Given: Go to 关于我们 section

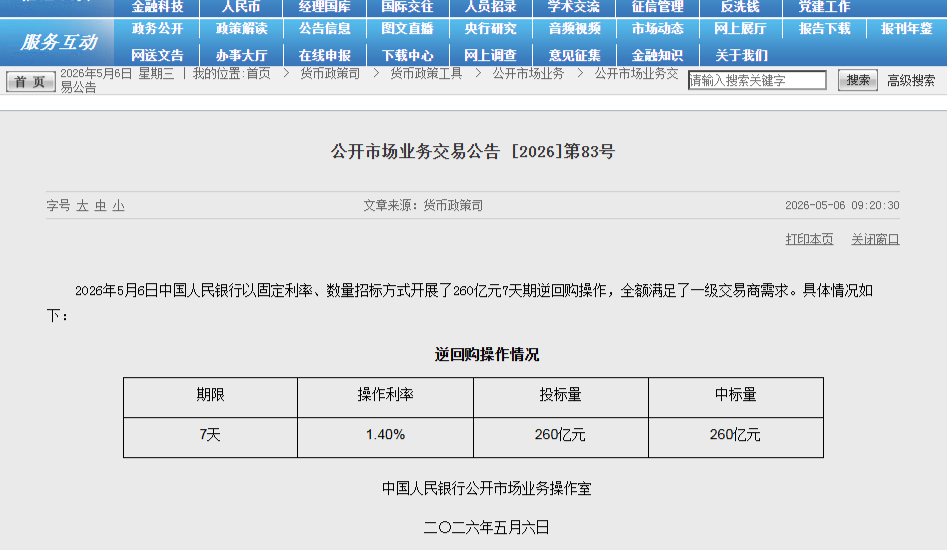Looking at the screenshot, I should 741,56.
